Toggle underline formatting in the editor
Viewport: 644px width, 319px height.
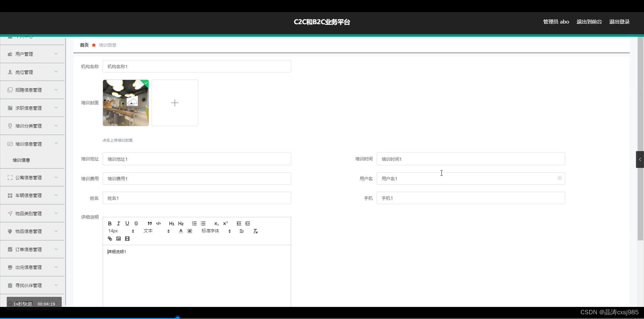tap(127, 223)
